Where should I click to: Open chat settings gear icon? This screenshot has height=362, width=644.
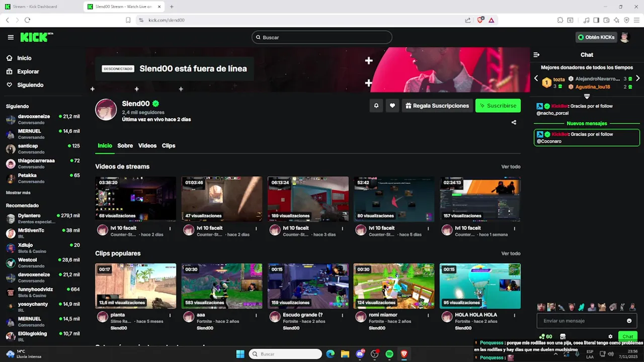(x=610, y=337)
